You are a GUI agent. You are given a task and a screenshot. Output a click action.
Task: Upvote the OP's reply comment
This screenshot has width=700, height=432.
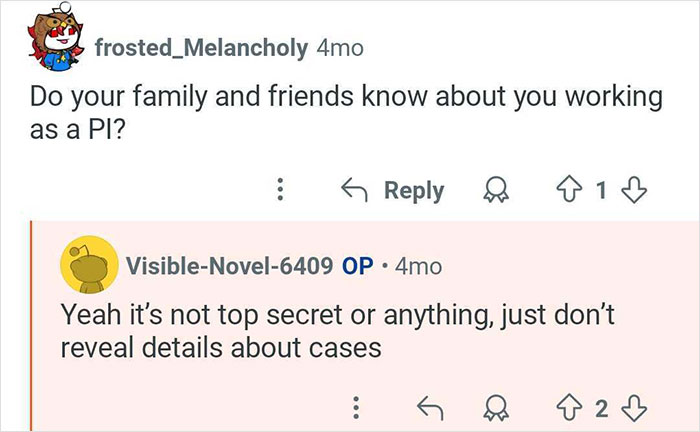click(568, 406)
